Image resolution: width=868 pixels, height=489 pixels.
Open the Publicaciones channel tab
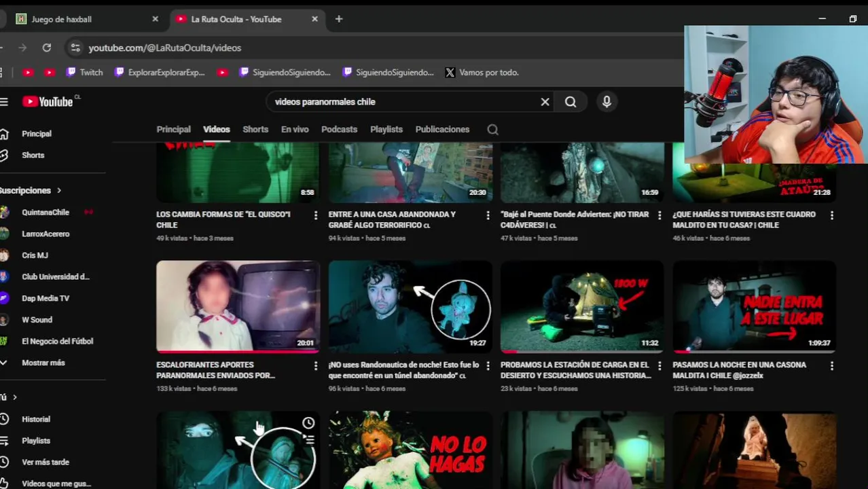point(442,129)
